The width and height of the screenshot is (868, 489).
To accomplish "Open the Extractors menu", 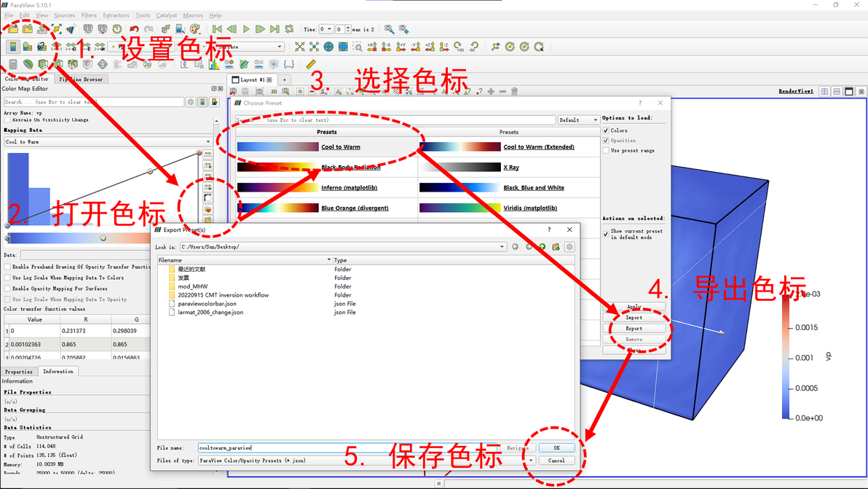I will (116, 15).
